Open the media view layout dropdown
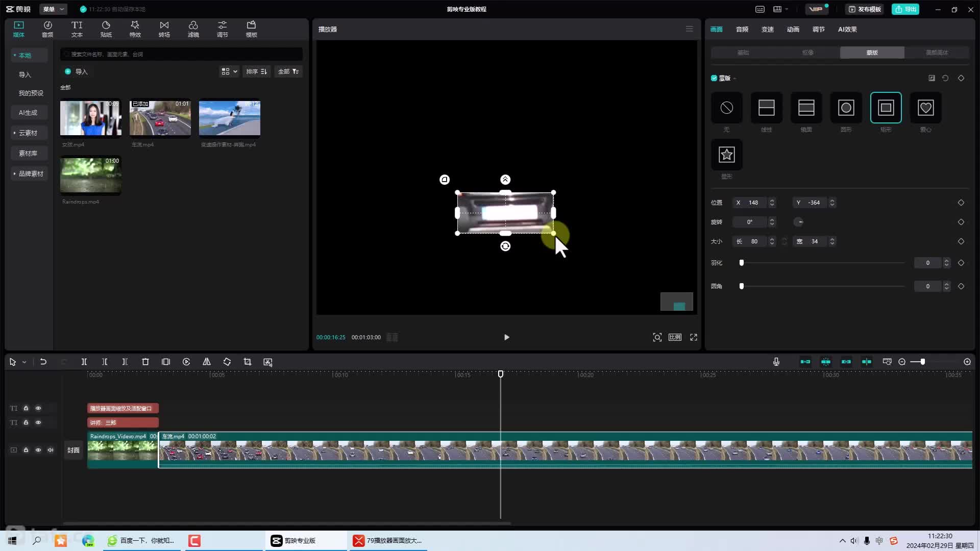Image resolution: width=980 pixels, height=551 pixels. 229,71
